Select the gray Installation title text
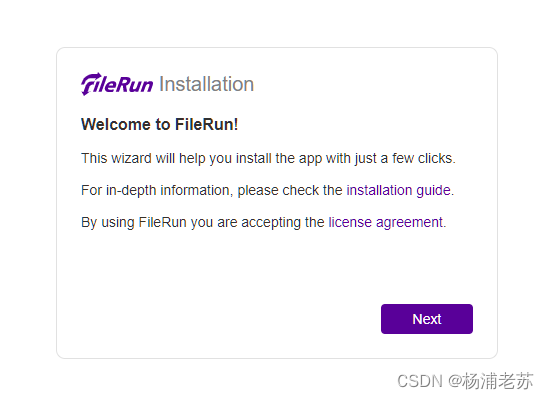 pos(207,84)
